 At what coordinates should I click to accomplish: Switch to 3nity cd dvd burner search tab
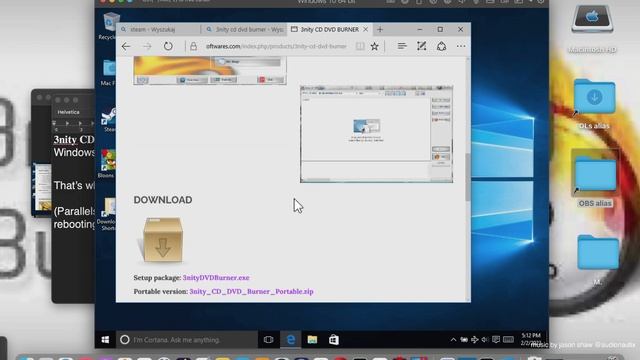coord(244,29)
